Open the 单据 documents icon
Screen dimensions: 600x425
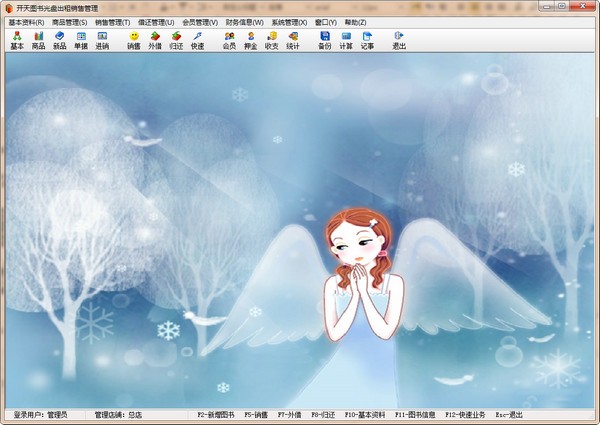coord(81,40)
